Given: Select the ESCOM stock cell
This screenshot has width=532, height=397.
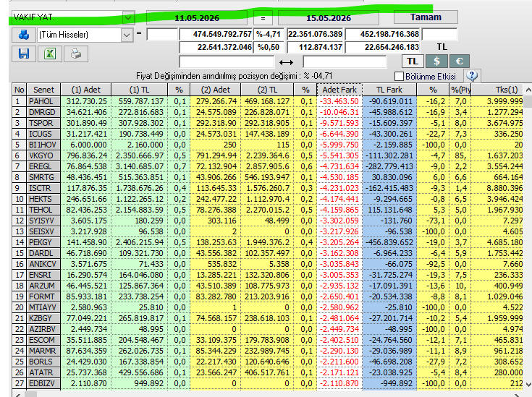Looking at the screenshot, I should click(x=43, y=340).
